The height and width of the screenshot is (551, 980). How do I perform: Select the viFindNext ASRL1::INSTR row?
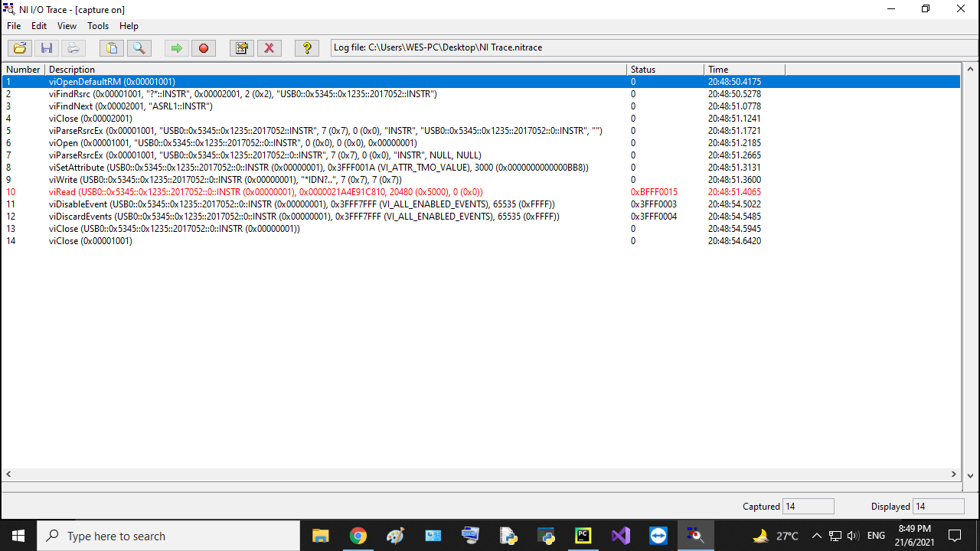point(481,106)
